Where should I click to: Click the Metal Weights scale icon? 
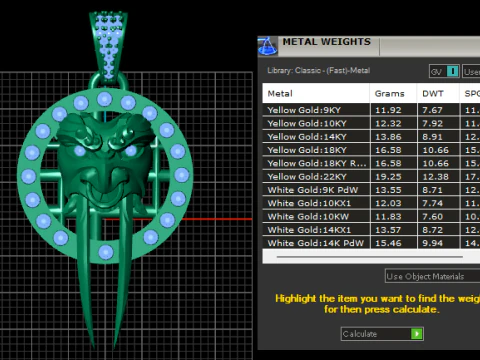(x=267, y=46)
